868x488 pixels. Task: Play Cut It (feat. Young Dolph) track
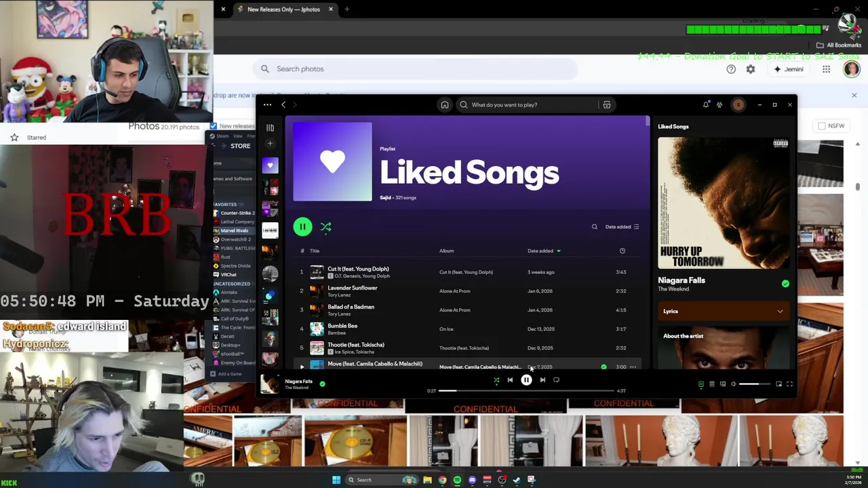(358, 269)
